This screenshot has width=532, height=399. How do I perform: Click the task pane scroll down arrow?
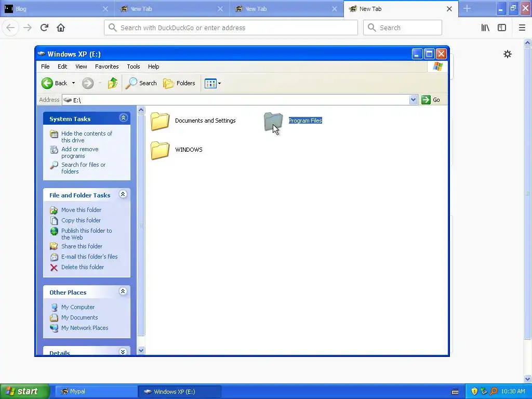(141, 351)
